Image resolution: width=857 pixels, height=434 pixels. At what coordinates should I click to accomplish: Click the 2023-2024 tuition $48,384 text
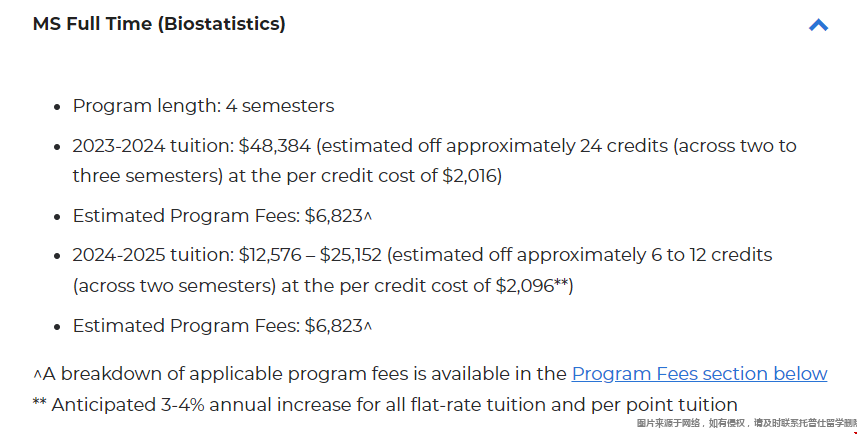(x=192, y=146)
